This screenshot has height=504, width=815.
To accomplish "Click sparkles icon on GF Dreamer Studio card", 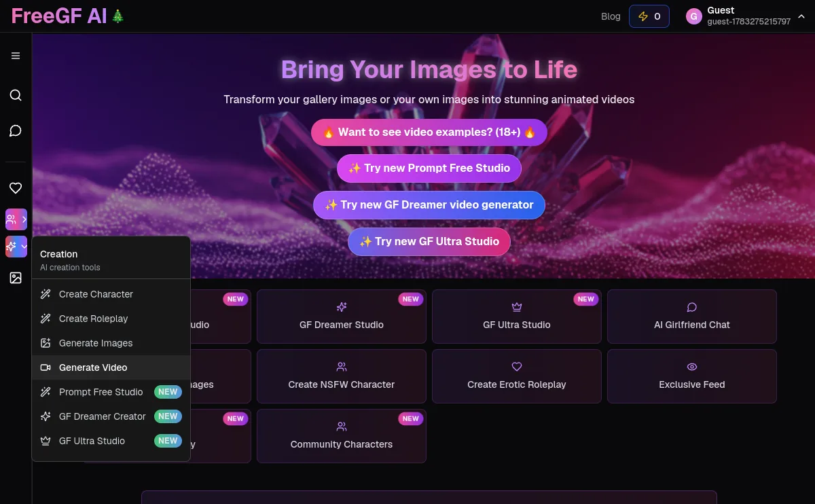I will coord(342,307).
